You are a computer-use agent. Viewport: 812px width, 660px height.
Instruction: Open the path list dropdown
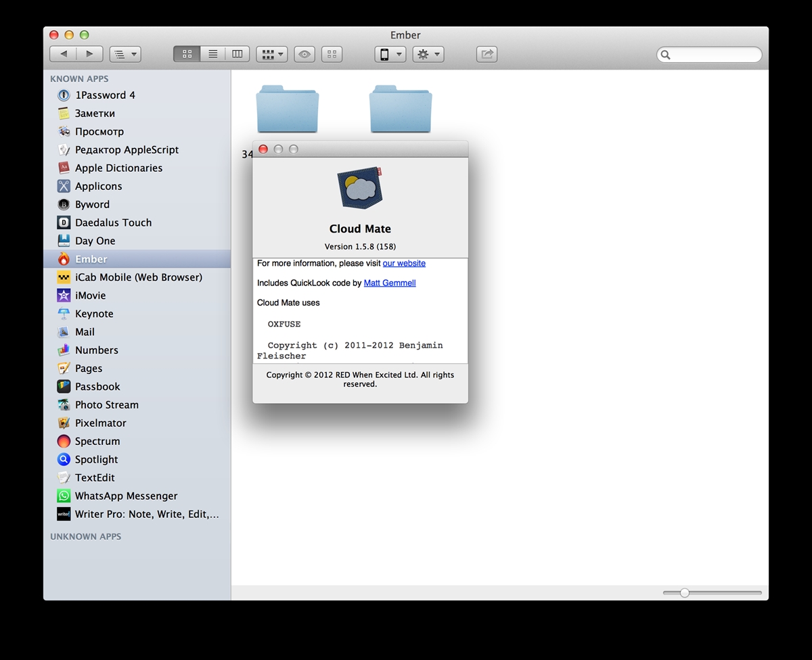click(125, 54)
